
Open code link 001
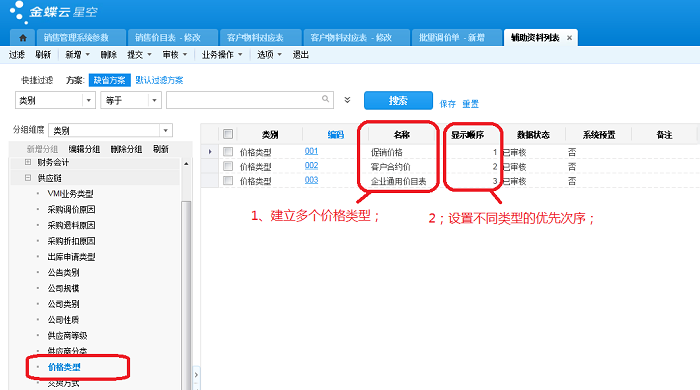coord(311,151)
